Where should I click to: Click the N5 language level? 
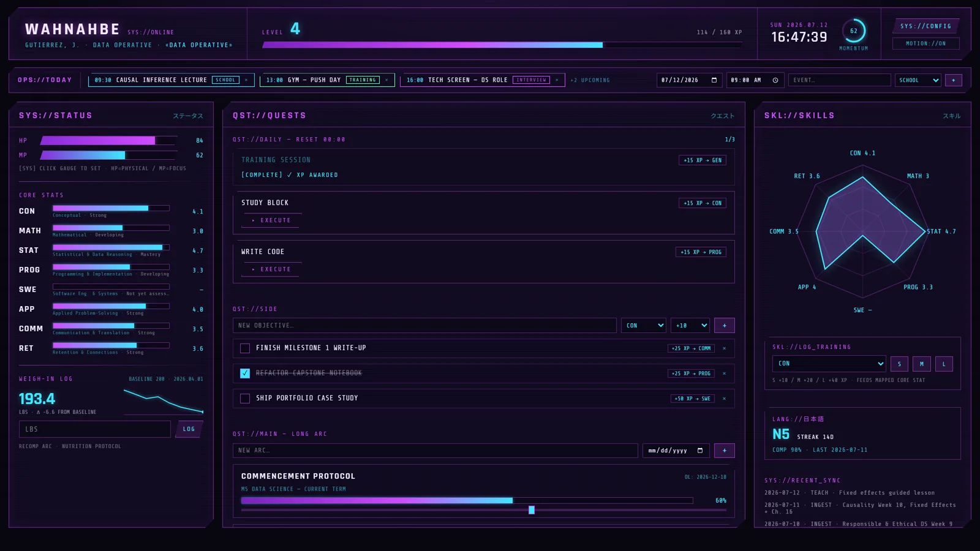tap(781, 435)
